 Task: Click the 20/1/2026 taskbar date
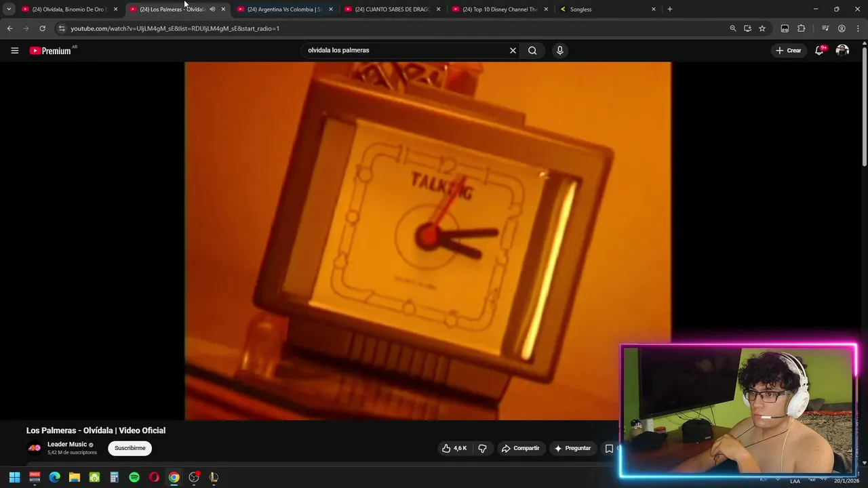point(846,481)
